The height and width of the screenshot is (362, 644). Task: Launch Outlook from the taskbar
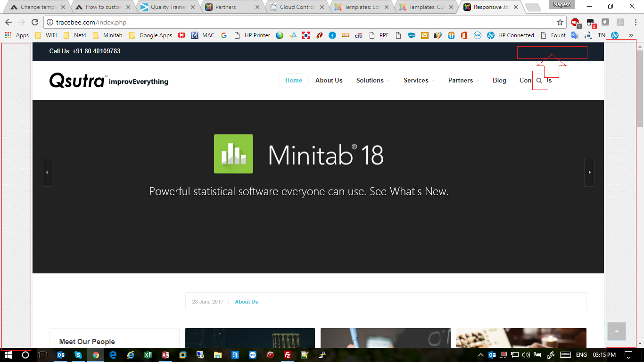[x=61, y=355]
